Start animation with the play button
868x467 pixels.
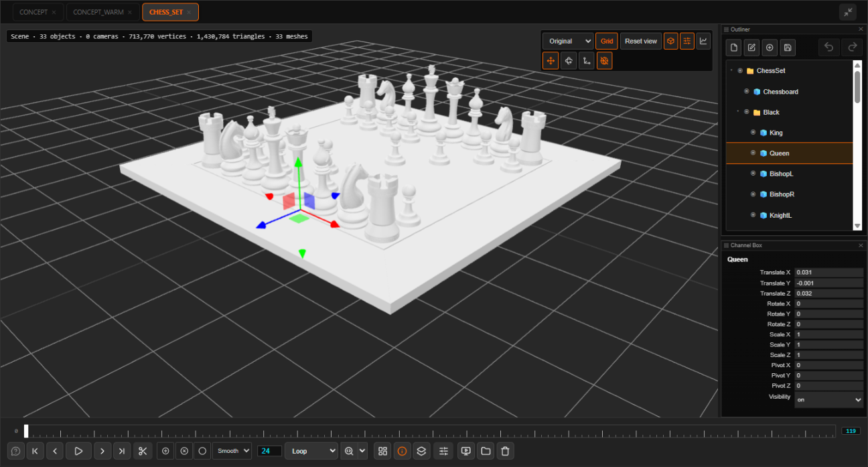[x=78, y=451]
